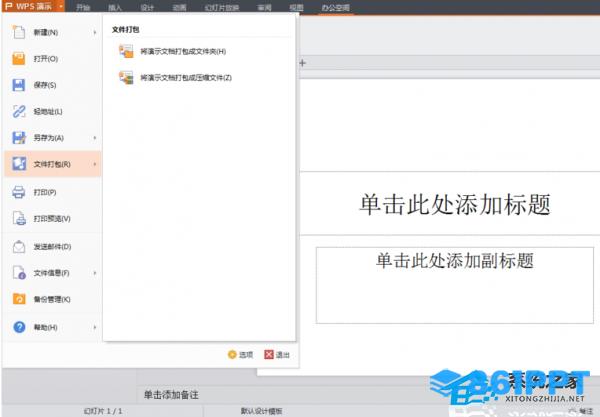Click the Help (帮助) question mark icon
Screen dimensions: 600x417
click(x=19, y=327)
